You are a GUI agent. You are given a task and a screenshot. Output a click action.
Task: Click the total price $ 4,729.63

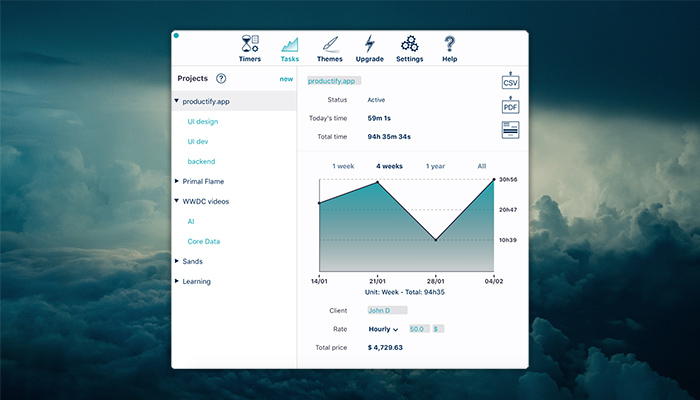click(385, 347)
